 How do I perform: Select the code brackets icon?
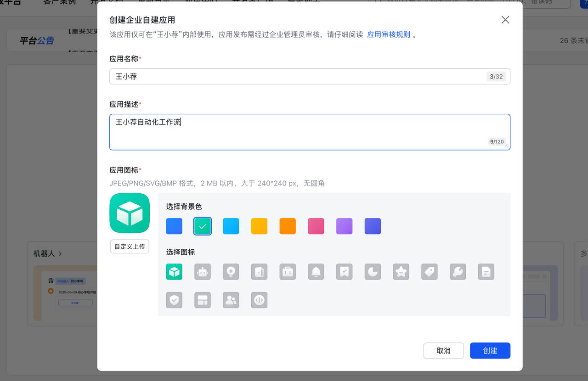[x=259, y=300]
